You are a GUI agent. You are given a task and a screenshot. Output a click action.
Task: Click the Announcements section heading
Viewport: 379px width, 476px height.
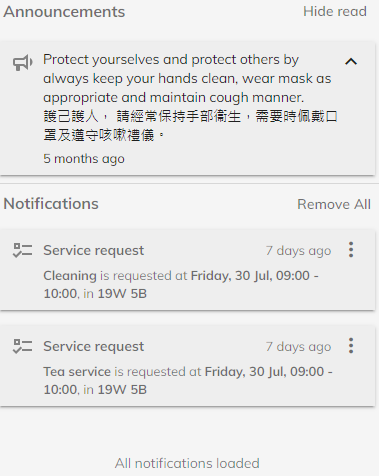(64, 12)
